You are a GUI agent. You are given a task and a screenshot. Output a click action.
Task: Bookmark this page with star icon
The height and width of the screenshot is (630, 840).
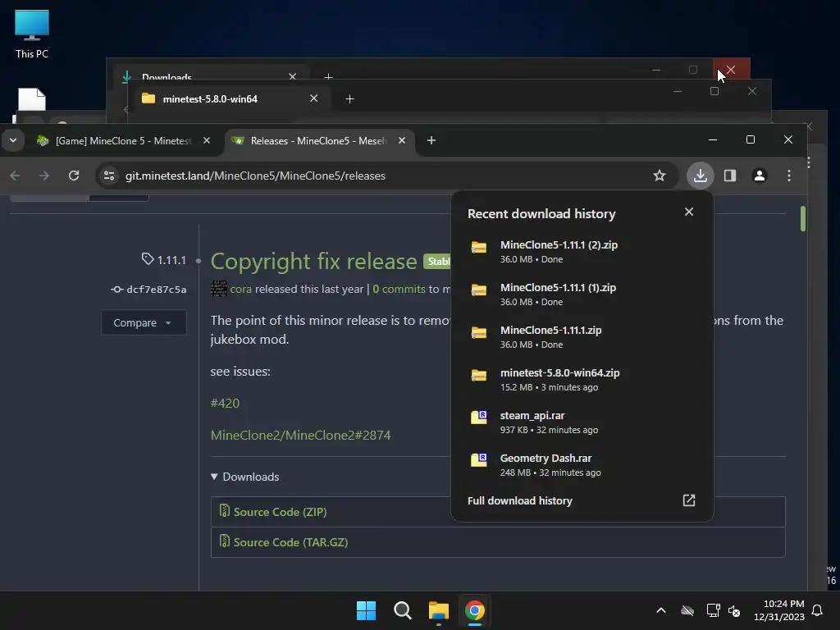(660, 176)
